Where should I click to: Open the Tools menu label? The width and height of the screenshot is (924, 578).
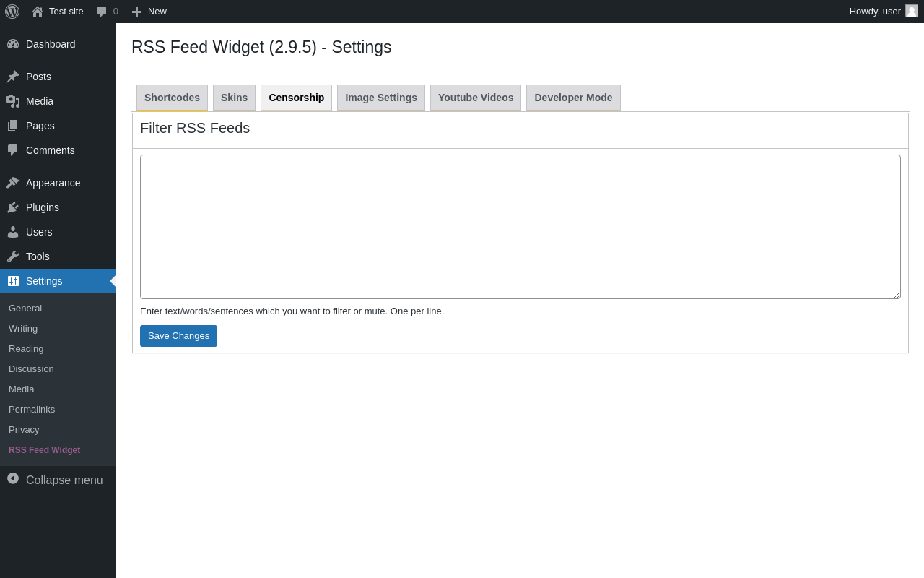(38, 256)
